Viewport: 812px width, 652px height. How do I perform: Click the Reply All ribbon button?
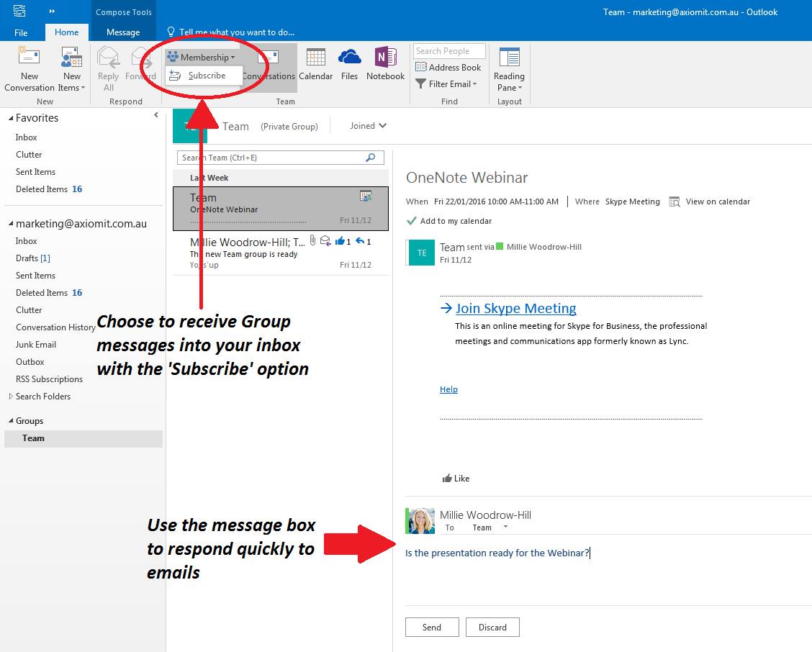pyautogui.click(x=108, y=69)
